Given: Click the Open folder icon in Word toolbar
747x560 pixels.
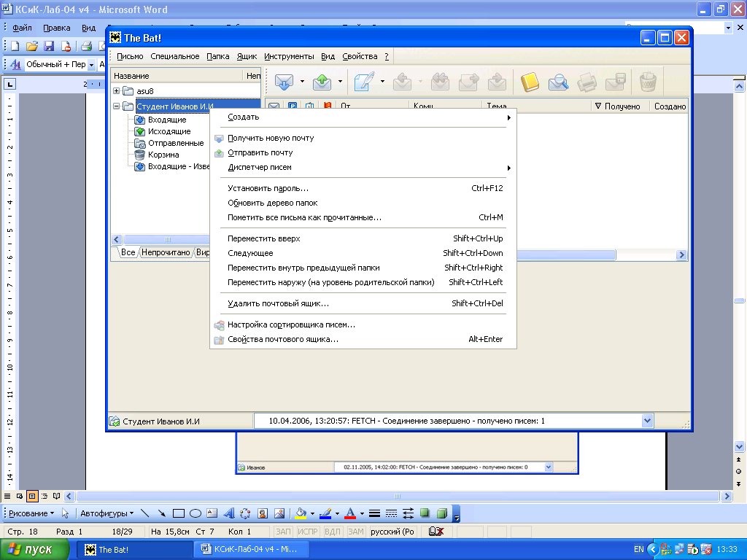Looking at the screenshot, I should [x=32, y=46].
